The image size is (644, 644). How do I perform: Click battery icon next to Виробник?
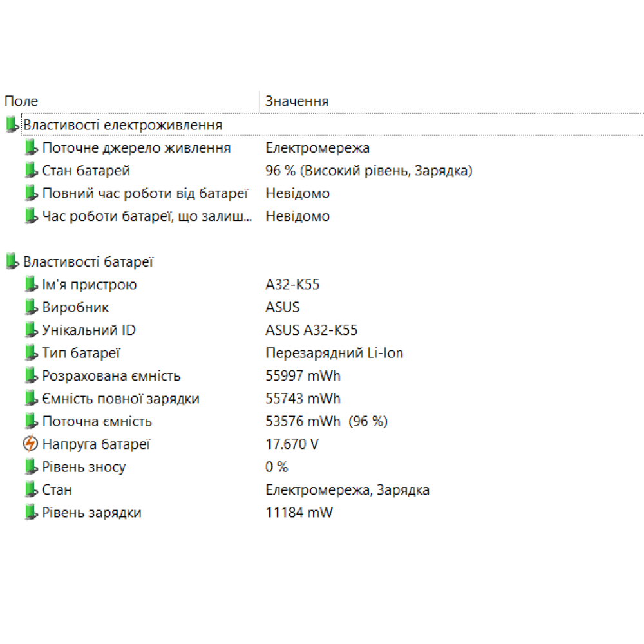31,307
